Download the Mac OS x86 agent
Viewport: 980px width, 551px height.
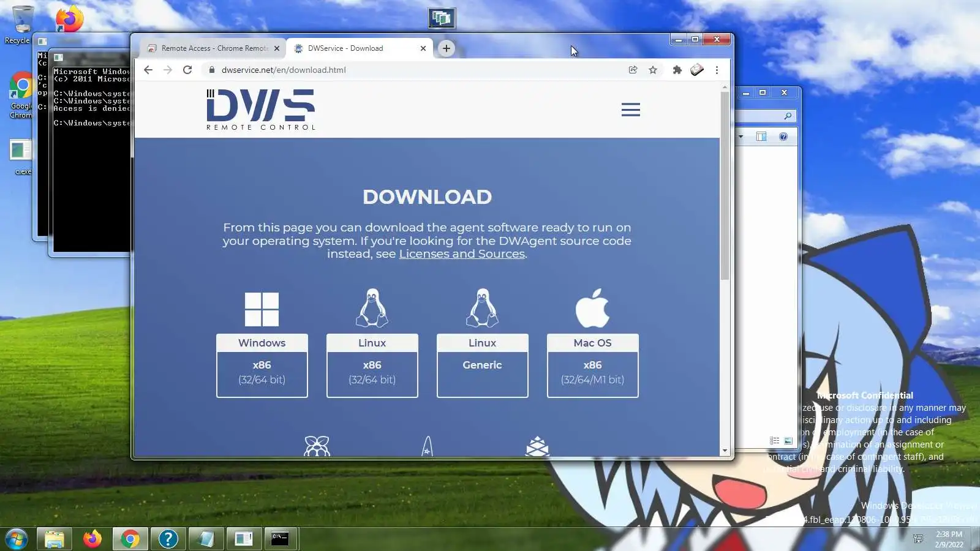[x=593, y=366]
